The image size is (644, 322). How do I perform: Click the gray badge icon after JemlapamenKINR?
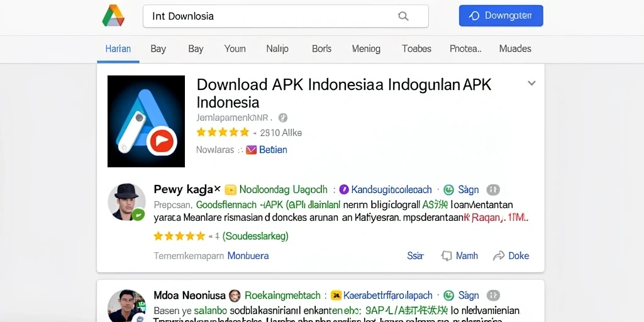click(282, 118)
